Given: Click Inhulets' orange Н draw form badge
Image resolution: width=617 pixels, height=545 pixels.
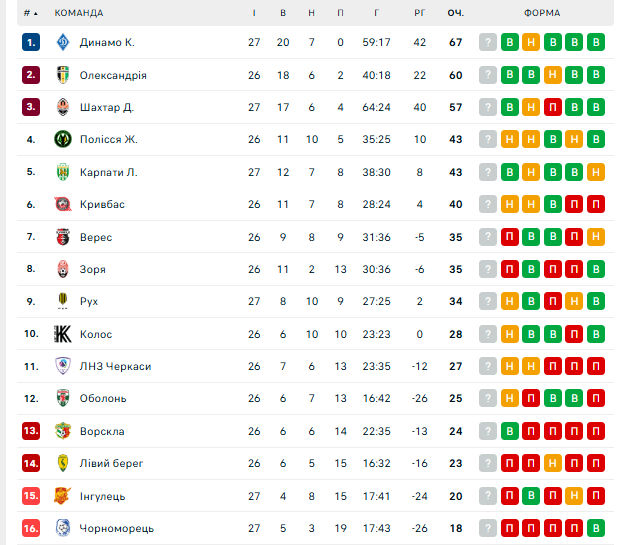Looking at the screenshot, I should tap(575, 496).
